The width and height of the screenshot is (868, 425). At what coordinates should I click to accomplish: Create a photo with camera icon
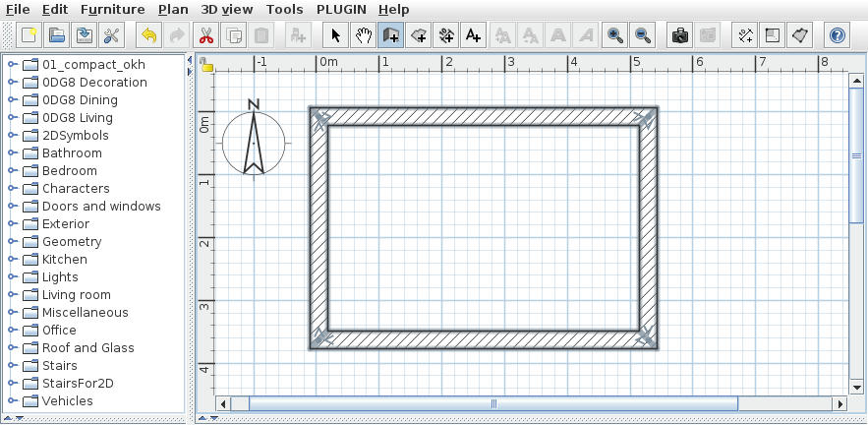pyautogui.click(x=680, y=36)
